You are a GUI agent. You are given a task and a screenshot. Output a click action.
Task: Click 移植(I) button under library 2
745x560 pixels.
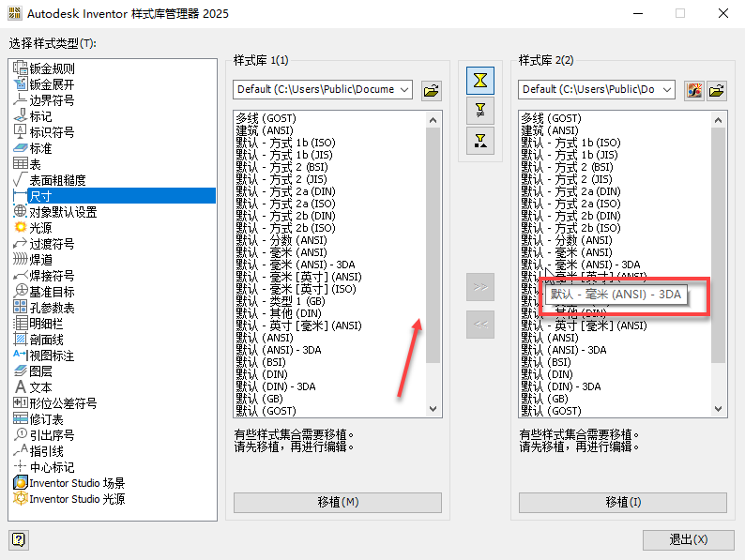click(622, 502)
